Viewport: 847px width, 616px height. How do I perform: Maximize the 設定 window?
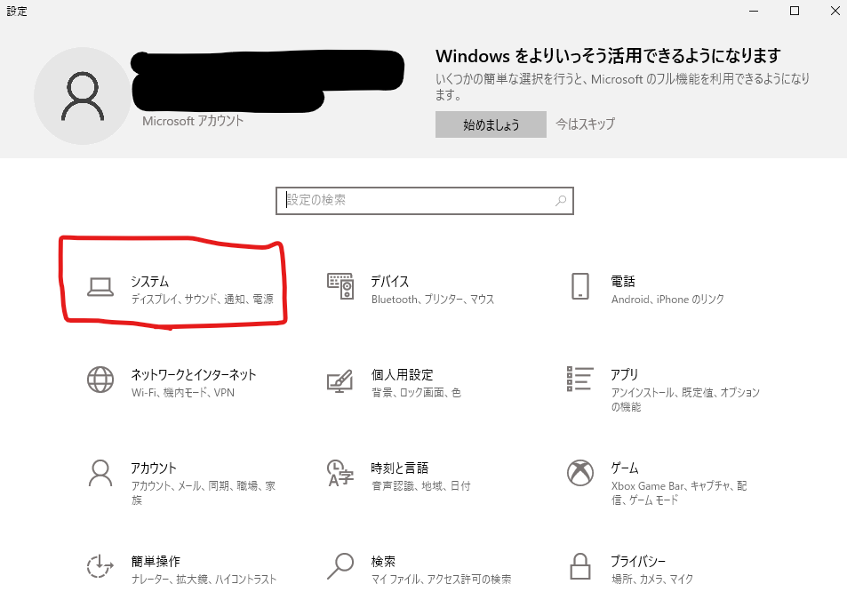[794, 11]
